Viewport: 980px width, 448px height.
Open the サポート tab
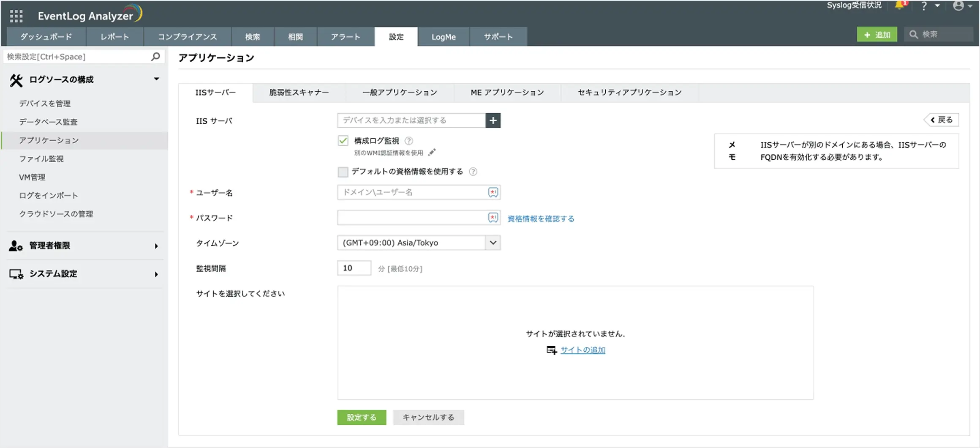click(498, 37)
